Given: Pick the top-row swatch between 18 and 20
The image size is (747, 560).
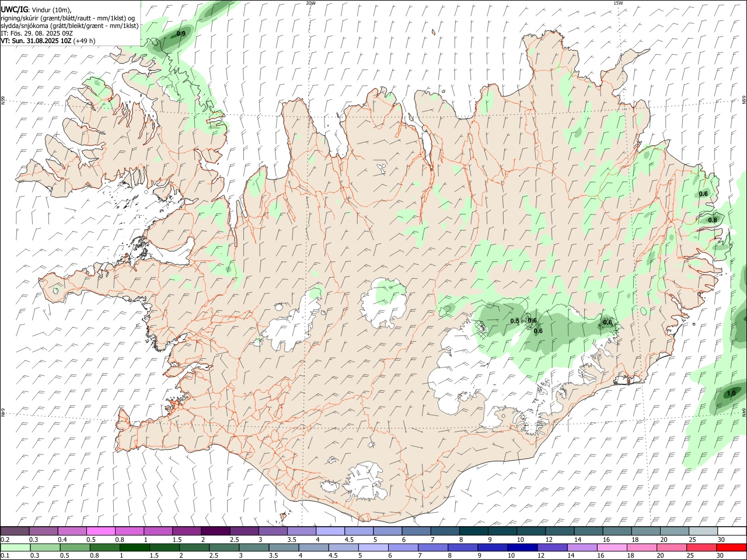Looking at the screenshot, I should [x=645, y=531].
